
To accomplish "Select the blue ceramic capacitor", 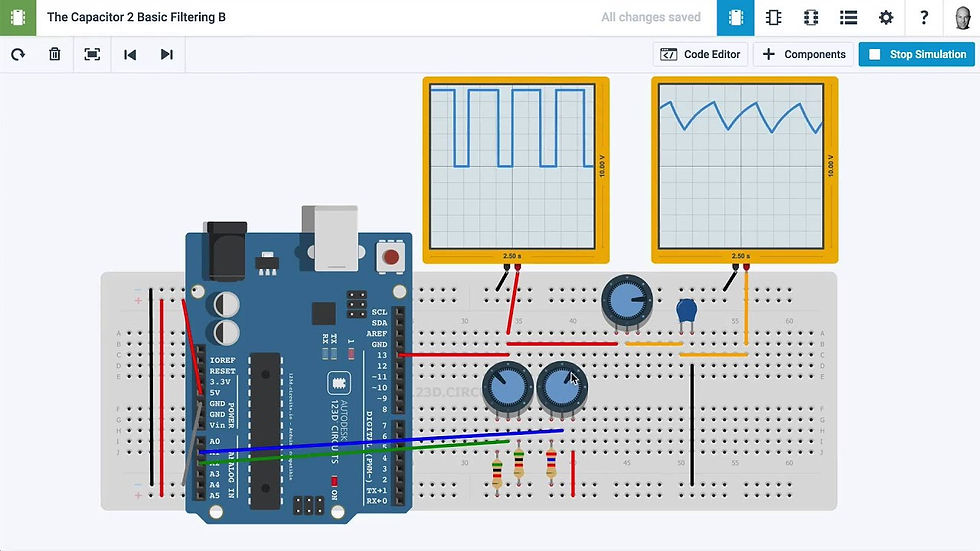I will click(x=686, y=312).
